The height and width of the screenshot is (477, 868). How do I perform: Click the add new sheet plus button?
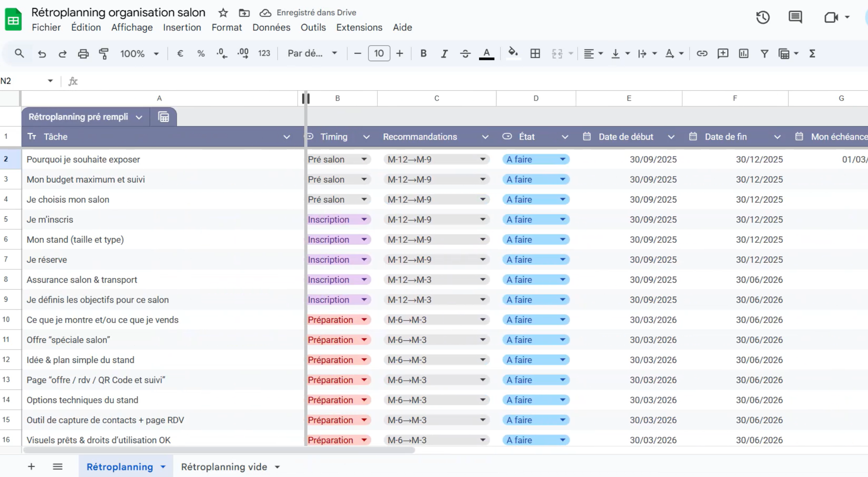click(31, 467)
